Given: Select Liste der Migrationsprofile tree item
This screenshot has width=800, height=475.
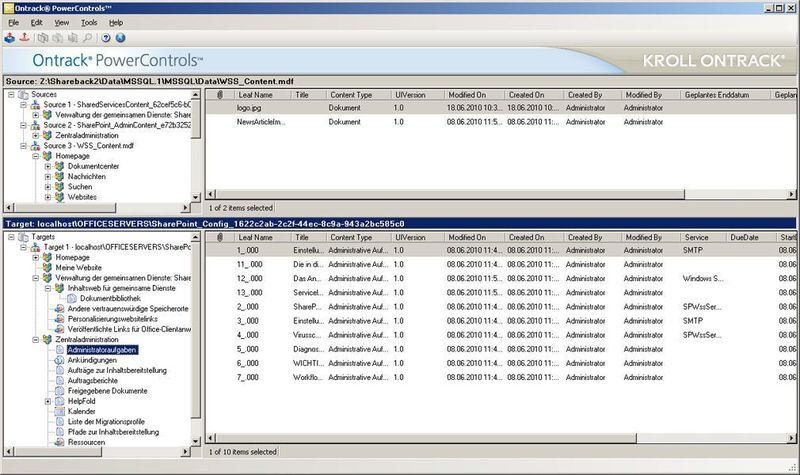Looking at the screenshot, I should (106, 421).
